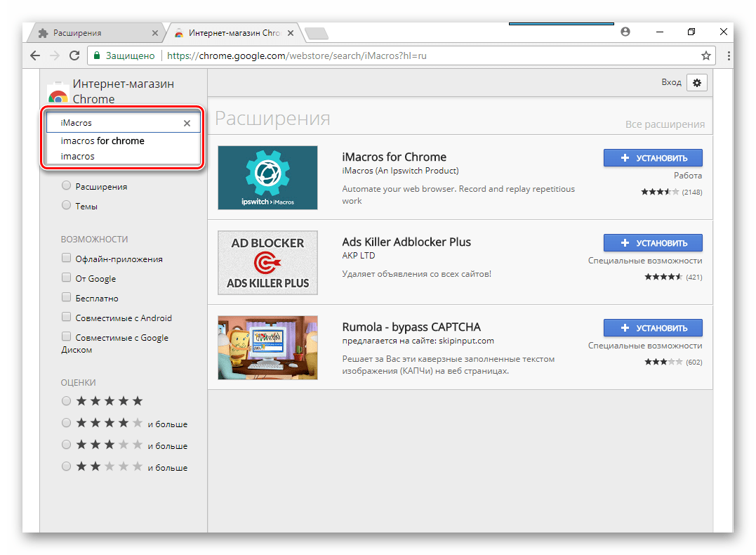Select three stars и больше rating

67,445
